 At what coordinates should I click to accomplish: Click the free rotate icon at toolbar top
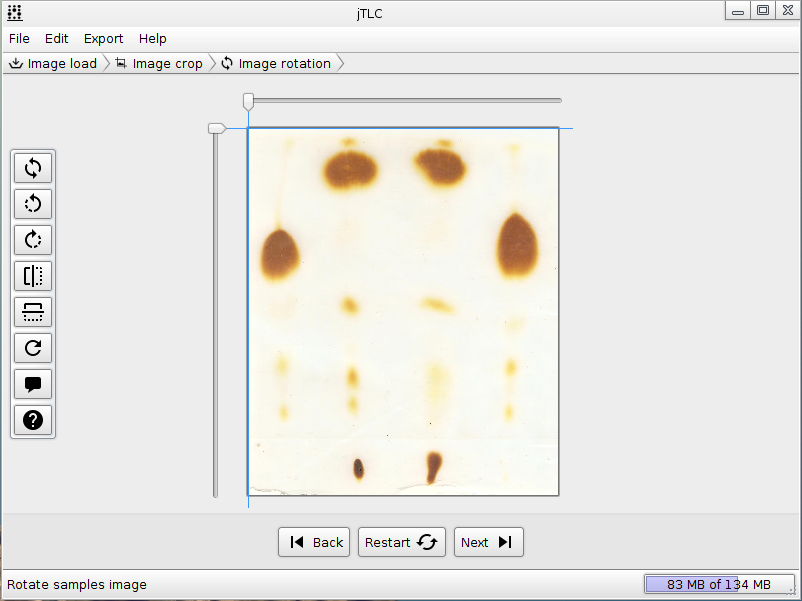(x=33, y=168)
